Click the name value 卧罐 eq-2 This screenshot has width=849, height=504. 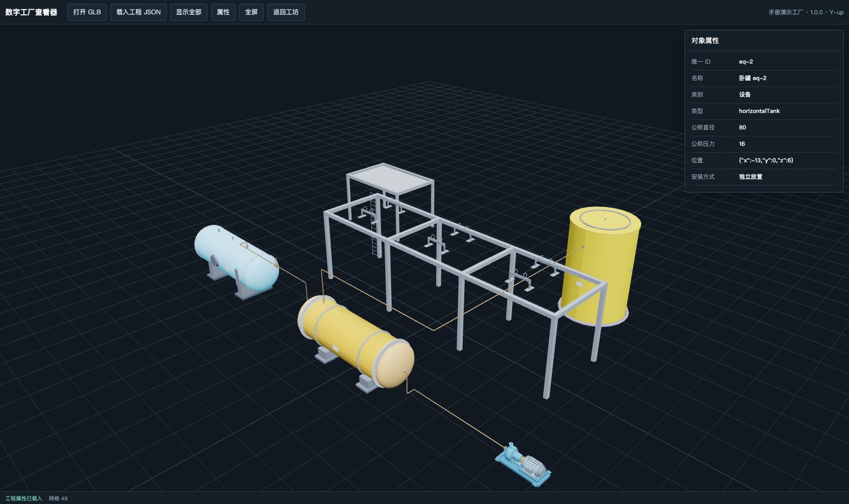coord(752,79)
